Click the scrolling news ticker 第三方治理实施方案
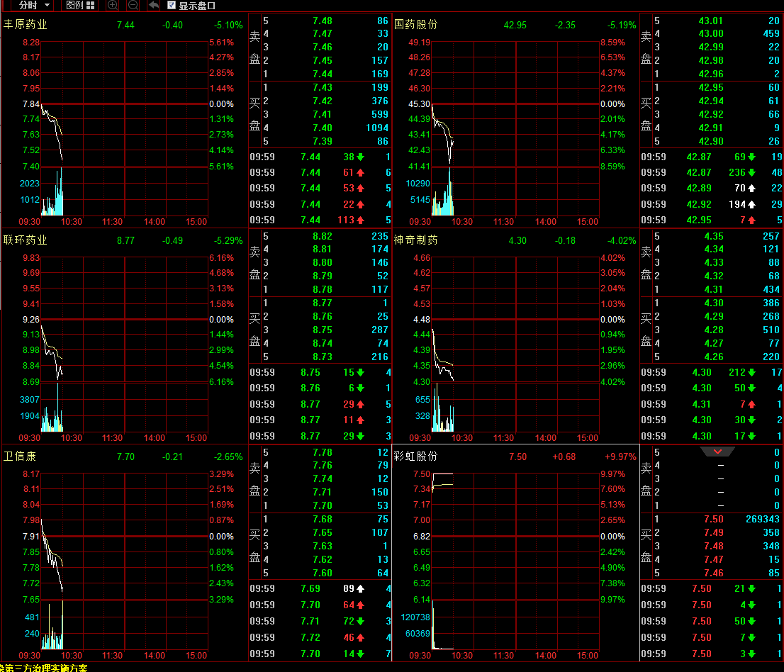Screen dimensions: 784x672 coord(44,668)
